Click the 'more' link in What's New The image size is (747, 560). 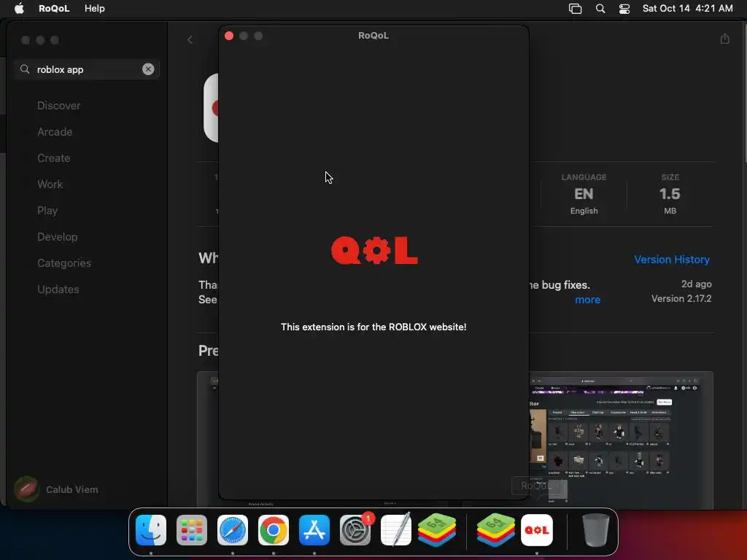[x=587, y=300]
